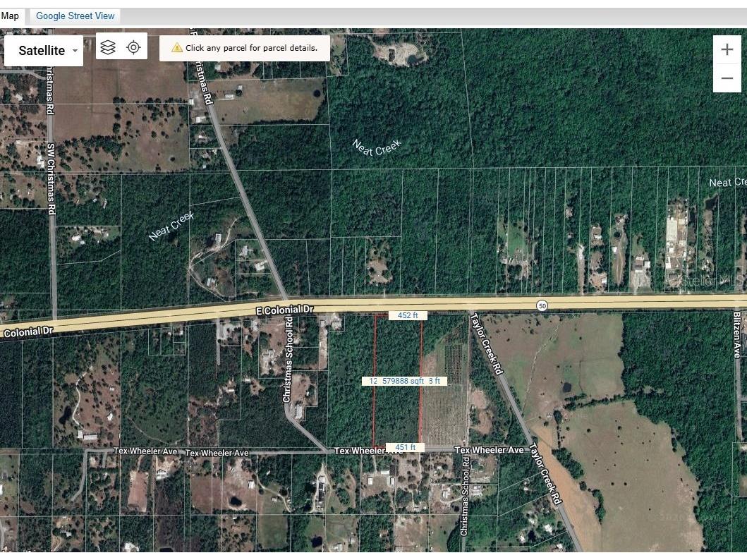Screen dimensions: 747x560
Task: Click the 'Click any parcel' notice banner
Action: coord(251,48)
